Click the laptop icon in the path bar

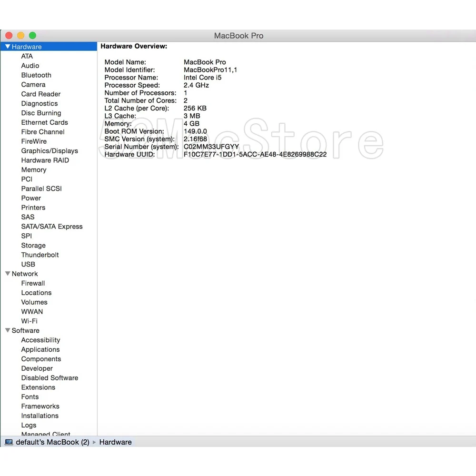(9, 442)
